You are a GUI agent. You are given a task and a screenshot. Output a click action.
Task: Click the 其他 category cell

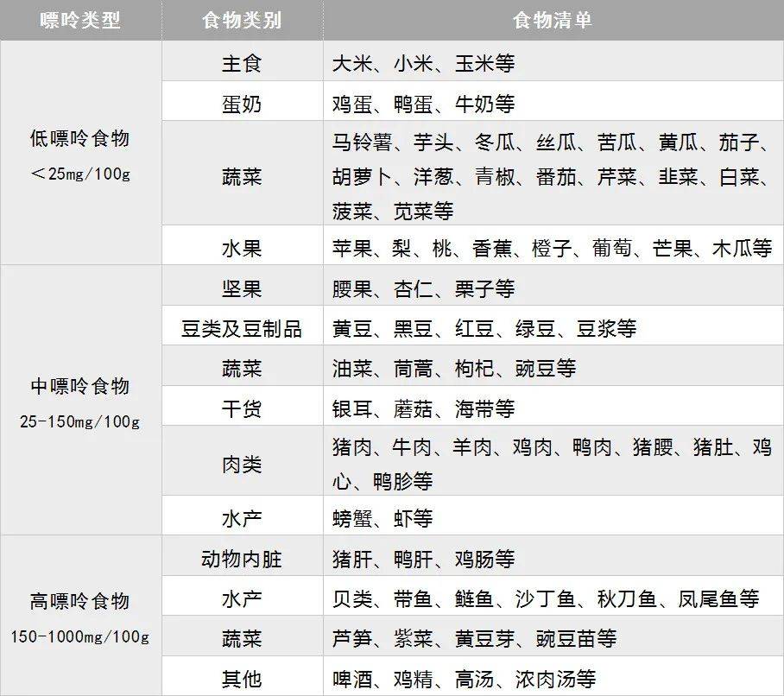click(x=242, y=680)
